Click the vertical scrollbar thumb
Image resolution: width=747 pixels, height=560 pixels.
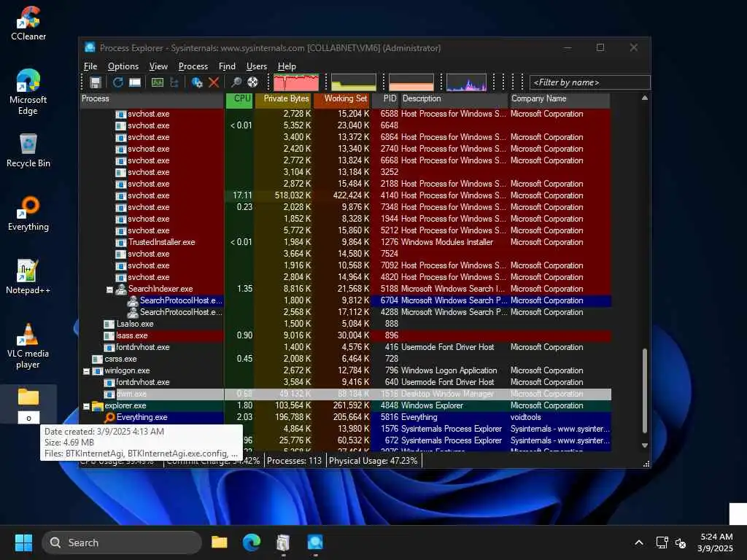pos(645,391)
